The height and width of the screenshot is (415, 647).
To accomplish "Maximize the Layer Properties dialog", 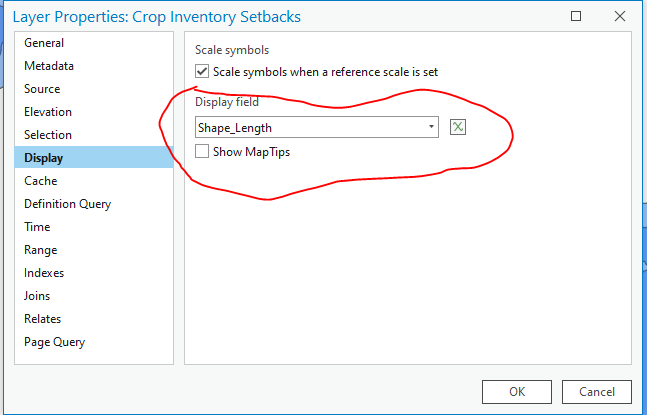I will click(576, 16).
